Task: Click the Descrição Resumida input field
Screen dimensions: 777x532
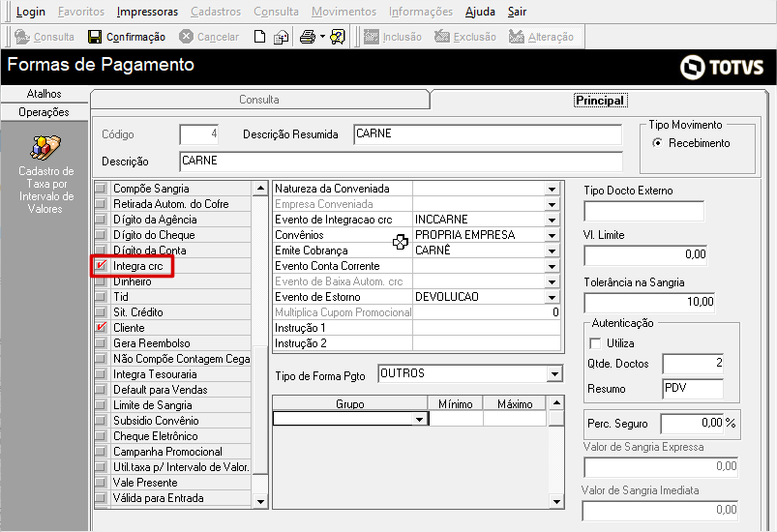Action: [488, 134]
